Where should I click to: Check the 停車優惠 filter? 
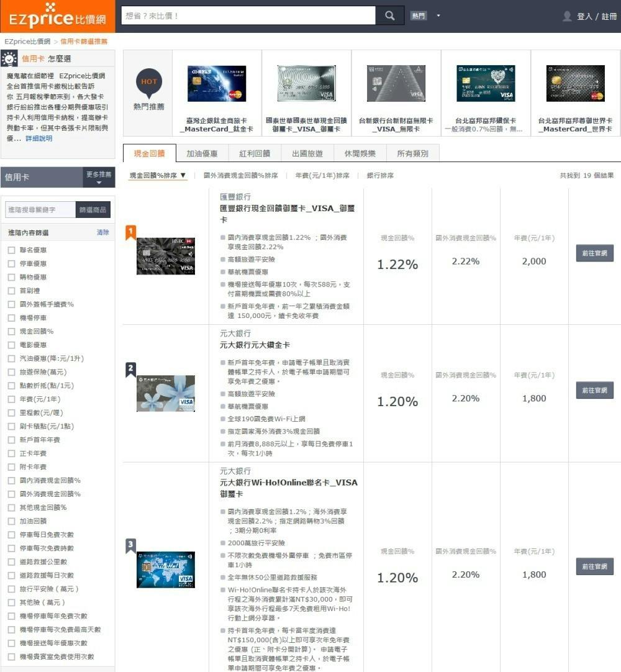[x=12, y=263]
